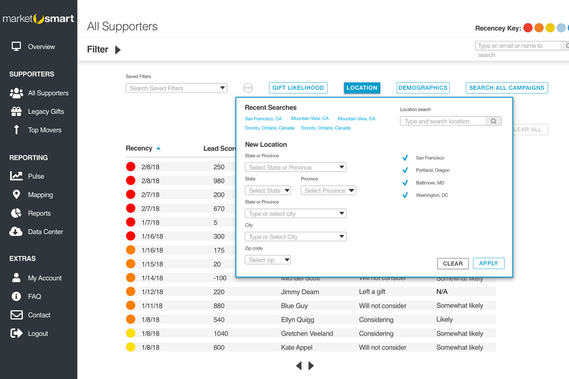Go to previous page arrow
Image resolution: width=569 pixels, height=379 pixels.
click(x=299, y=366)
